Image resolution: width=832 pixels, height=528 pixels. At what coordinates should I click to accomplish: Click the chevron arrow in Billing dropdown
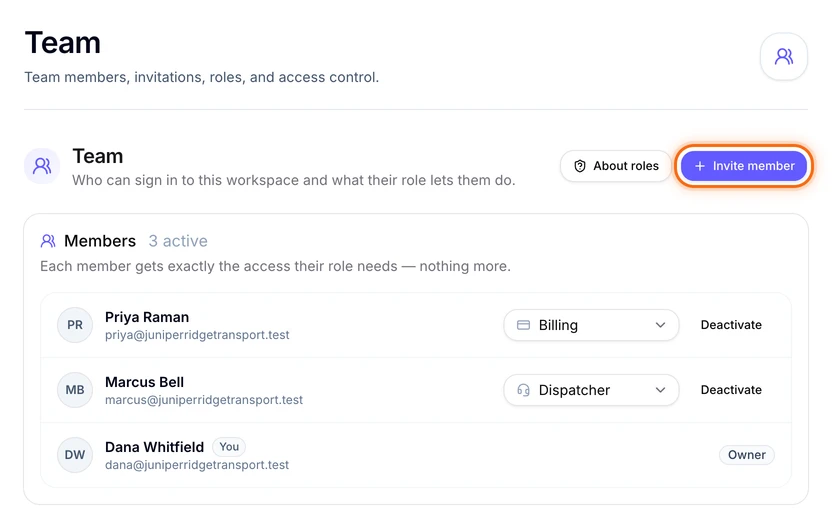[x=660, y=325]
